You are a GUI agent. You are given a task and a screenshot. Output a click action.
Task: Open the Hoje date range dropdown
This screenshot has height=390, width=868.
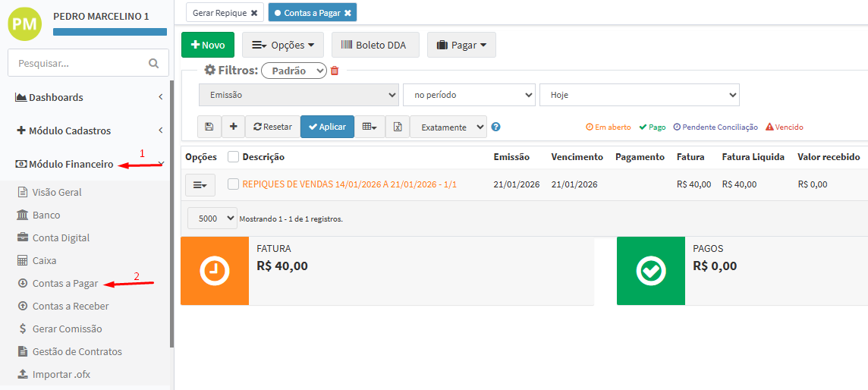(639, 95)
